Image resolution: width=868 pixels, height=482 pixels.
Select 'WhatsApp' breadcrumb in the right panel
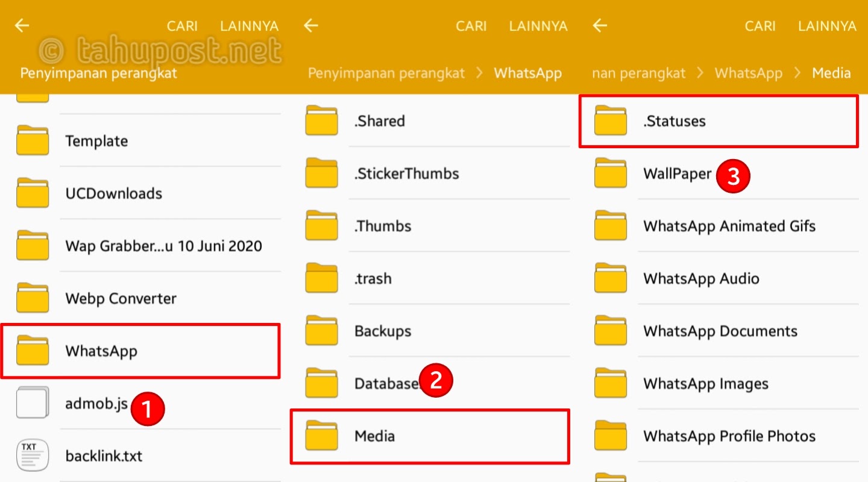748,74
